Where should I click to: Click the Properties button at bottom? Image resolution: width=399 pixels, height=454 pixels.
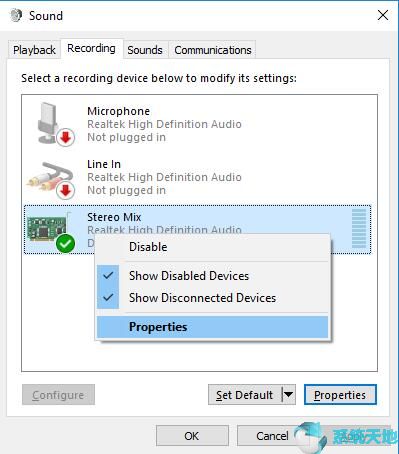340,395
